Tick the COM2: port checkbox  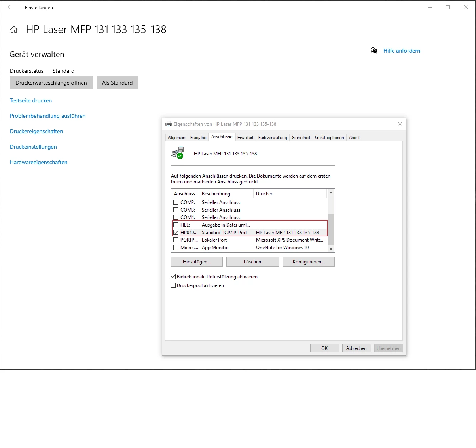176,202
